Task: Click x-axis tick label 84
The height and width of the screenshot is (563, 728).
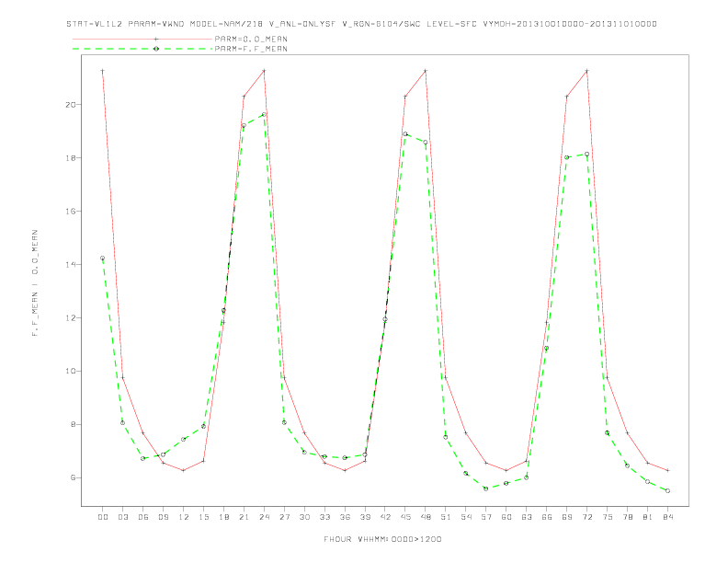Action: coord(668,517)
